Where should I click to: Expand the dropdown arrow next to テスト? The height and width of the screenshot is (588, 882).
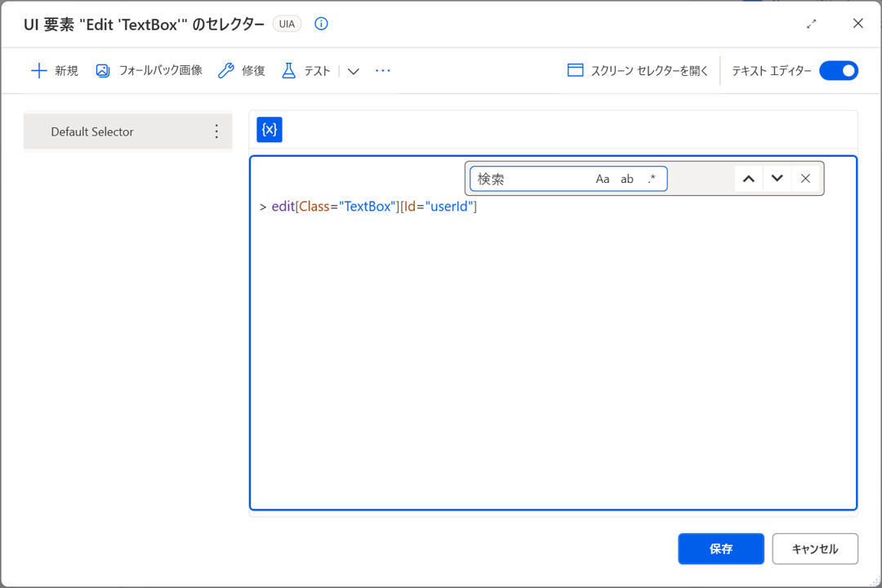pyautogui.click(x=354, y=72)
